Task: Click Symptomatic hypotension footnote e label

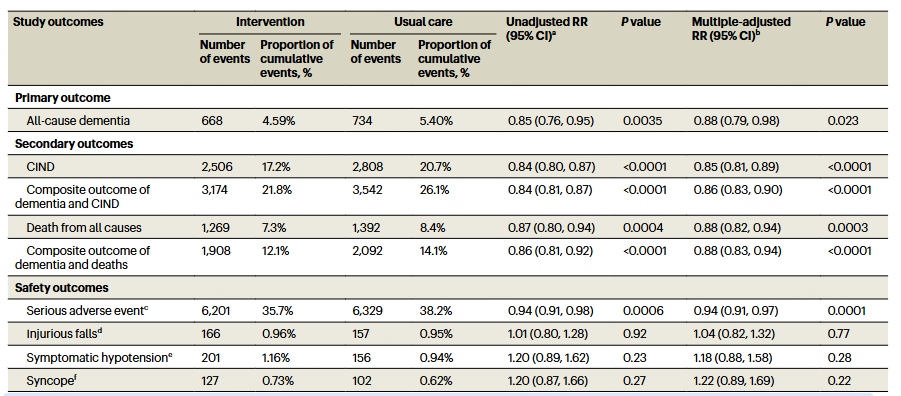Action: (99, 357)
